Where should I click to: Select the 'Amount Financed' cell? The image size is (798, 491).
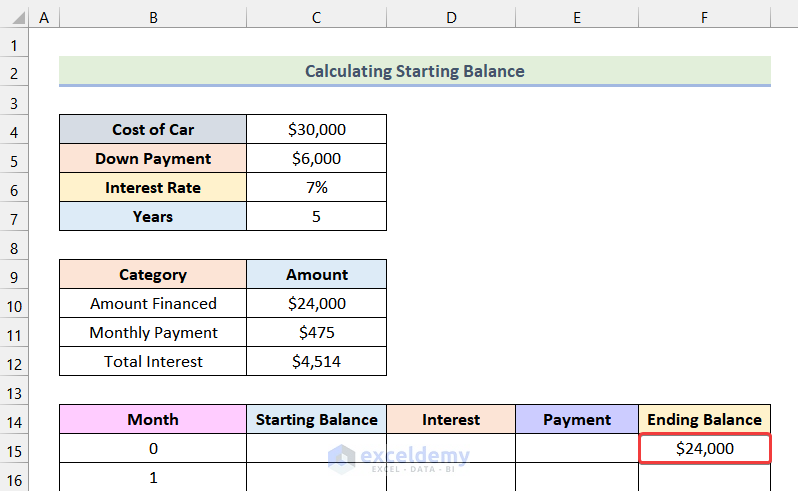click(x=153, y=303)
